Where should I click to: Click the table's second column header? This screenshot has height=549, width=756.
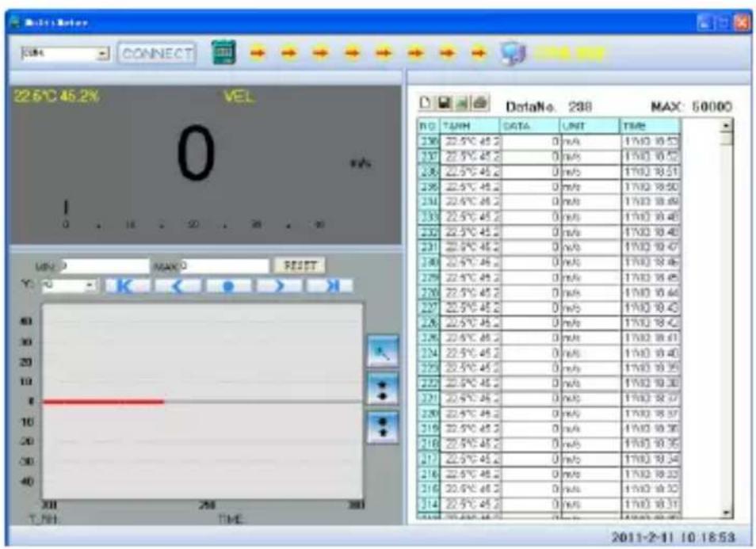pyautogui.click(x=470, y=126)
